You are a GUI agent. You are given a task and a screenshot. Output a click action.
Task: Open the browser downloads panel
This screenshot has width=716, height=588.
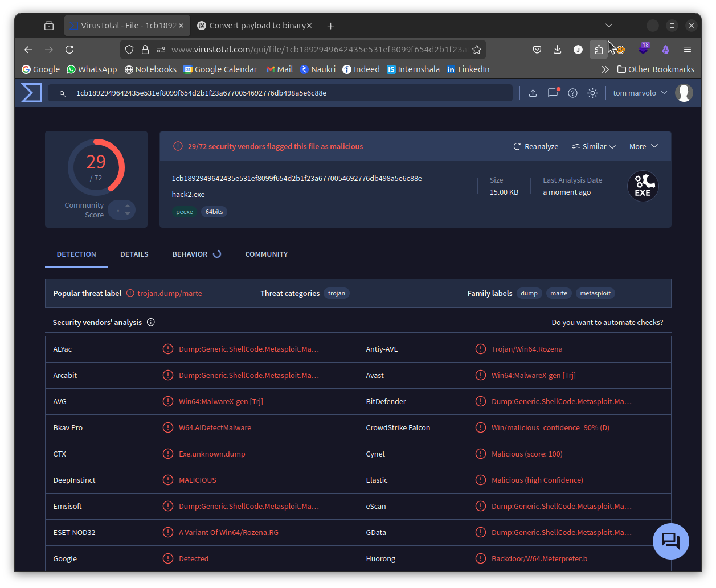(558, 50)
